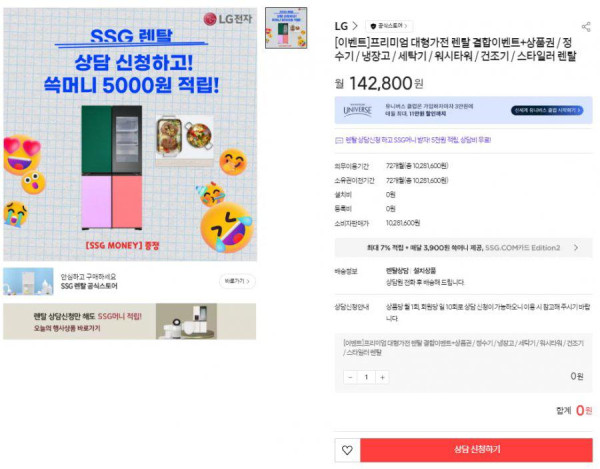Click the UNIVERSE club logo

pyautogui.click(x=357, y=110)
